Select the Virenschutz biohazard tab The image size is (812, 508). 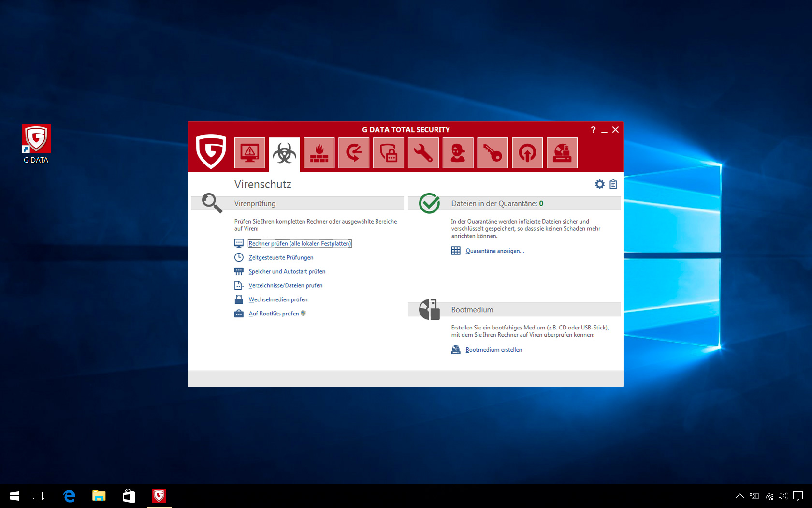[x=285, y=154]
